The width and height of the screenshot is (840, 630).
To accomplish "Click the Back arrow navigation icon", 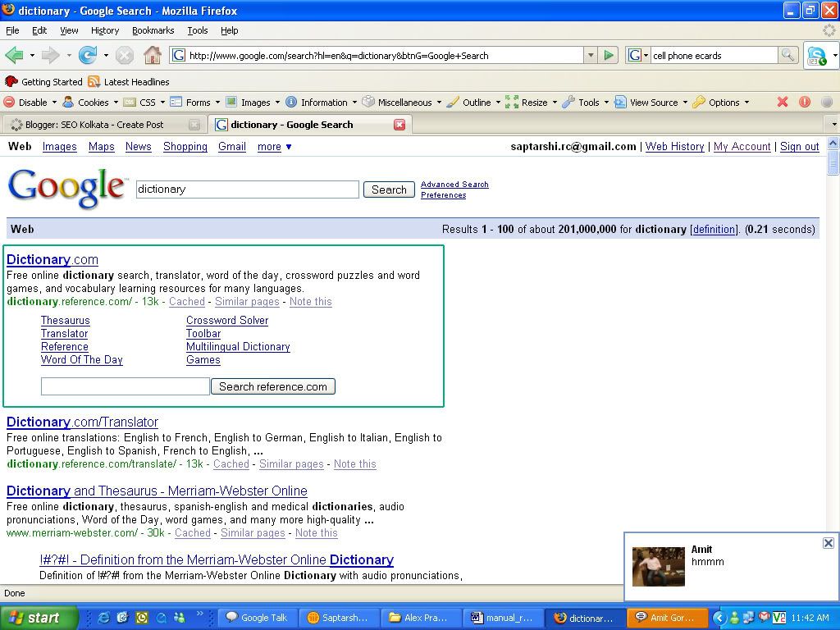I will tap(14, 56).
